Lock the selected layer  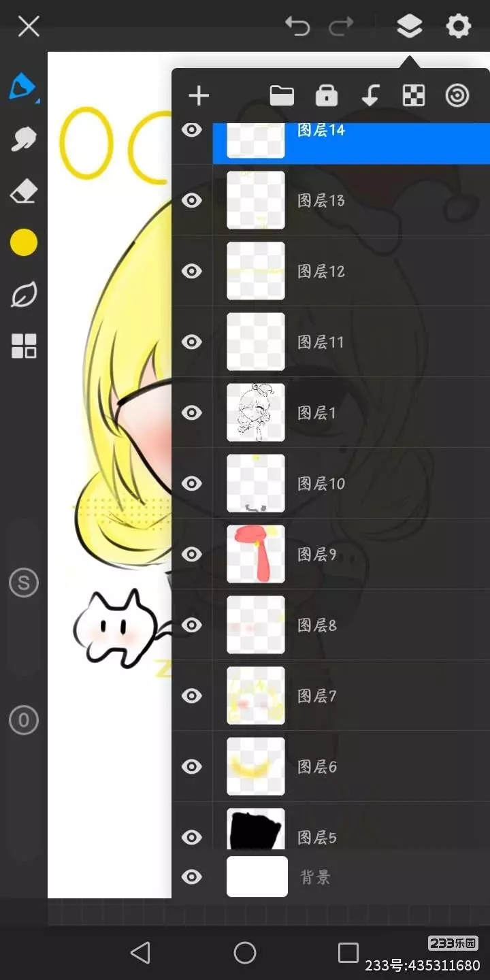click(x=327, y=96)
